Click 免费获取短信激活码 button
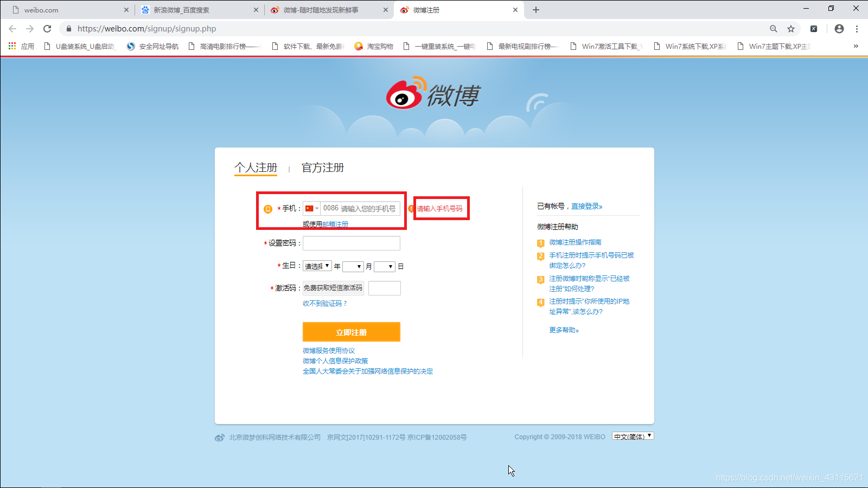Screen dimensions: 868x488 333,288
